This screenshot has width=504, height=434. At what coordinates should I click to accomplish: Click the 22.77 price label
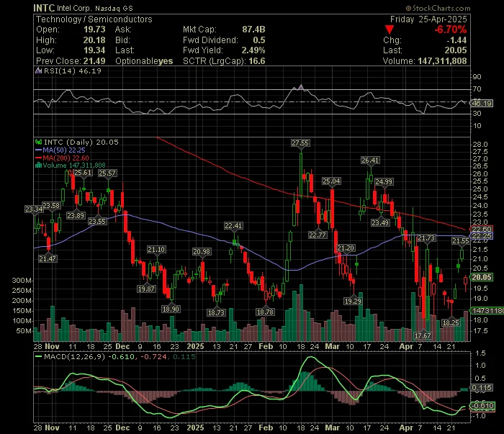[318, 235]
